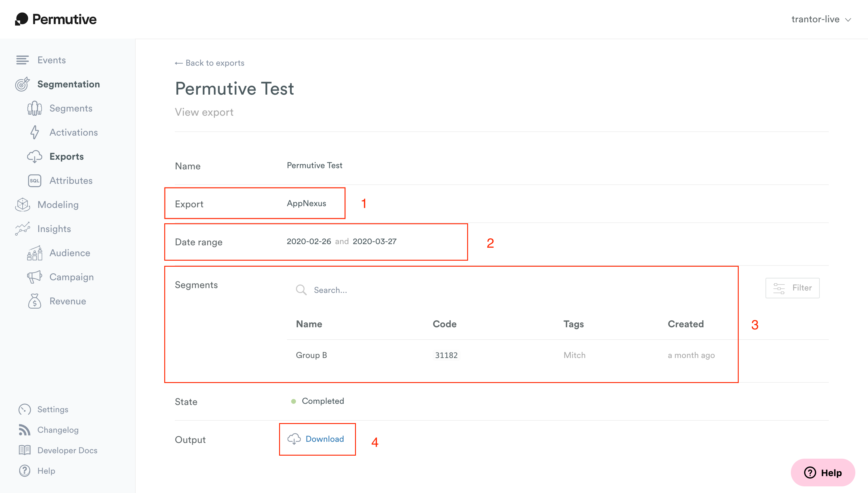868x493 pixels.
Task: Open the pink Help chat button
Action: coord(822,473)
